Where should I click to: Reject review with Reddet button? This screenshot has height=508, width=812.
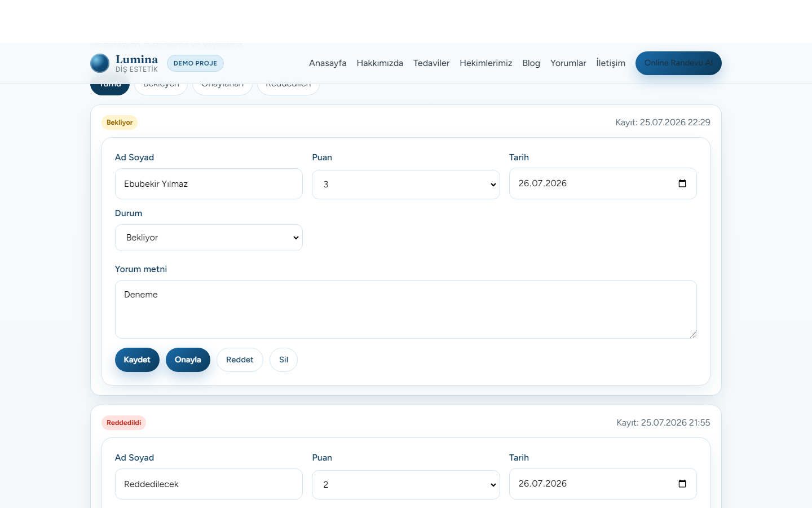240,360
